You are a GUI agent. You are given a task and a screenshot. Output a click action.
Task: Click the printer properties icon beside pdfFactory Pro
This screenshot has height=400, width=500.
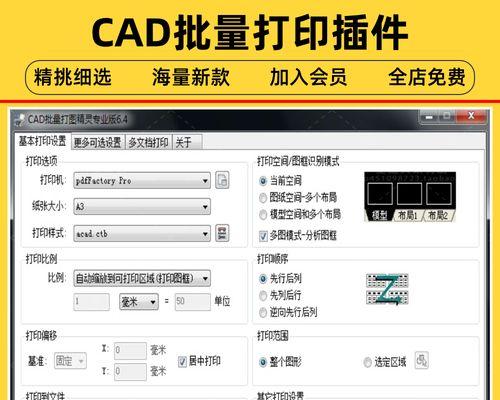(x=222, y=180)
